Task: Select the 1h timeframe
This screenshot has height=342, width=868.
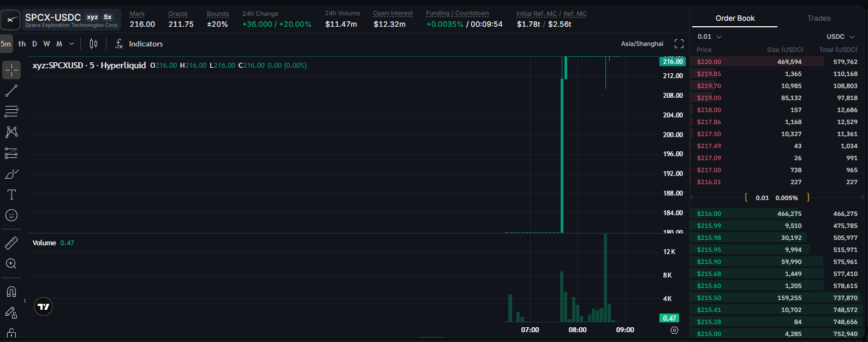Action: 22,44
